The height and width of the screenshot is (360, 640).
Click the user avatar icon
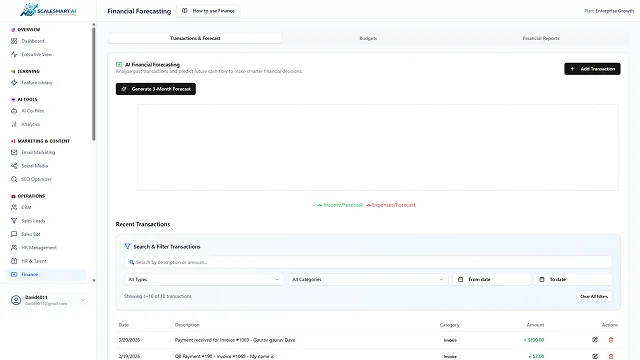tap(16, 300)
